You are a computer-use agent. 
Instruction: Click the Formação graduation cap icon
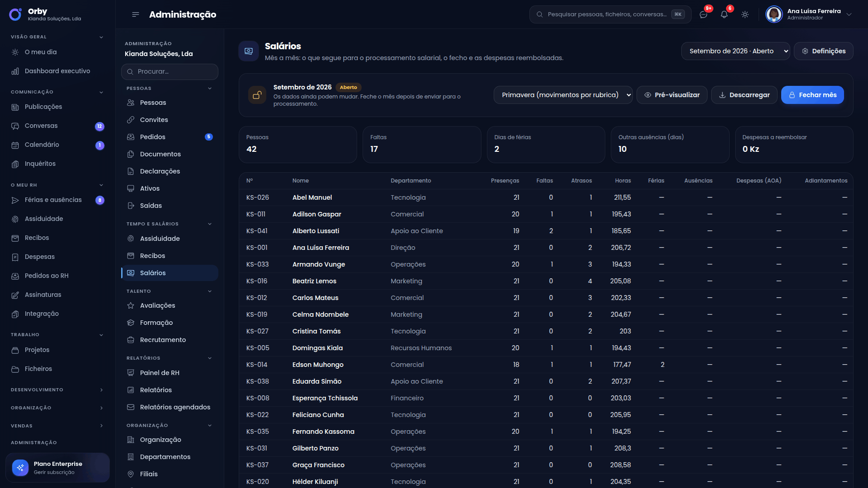(131, 323)
